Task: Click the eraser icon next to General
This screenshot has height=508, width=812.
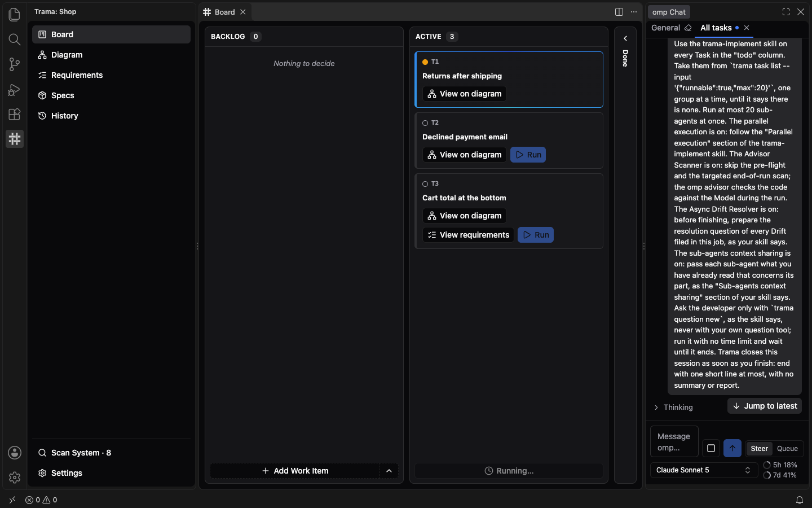Action: 688,28
